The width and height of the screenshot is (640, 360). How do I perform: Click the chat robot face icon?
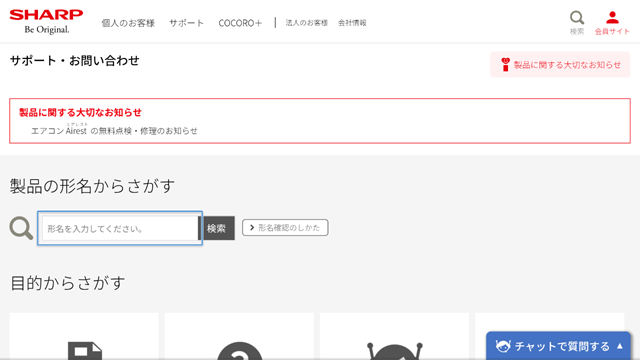(x=503, y=346)
